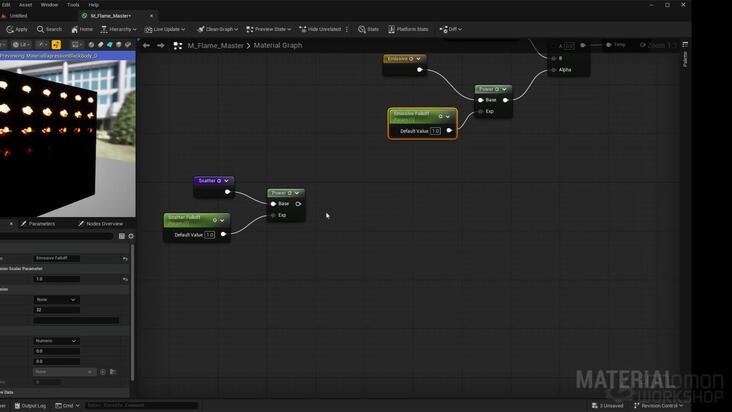Open the Numeric dropdown in details
This screenshot has width=732, height=412.
[56, 341]
